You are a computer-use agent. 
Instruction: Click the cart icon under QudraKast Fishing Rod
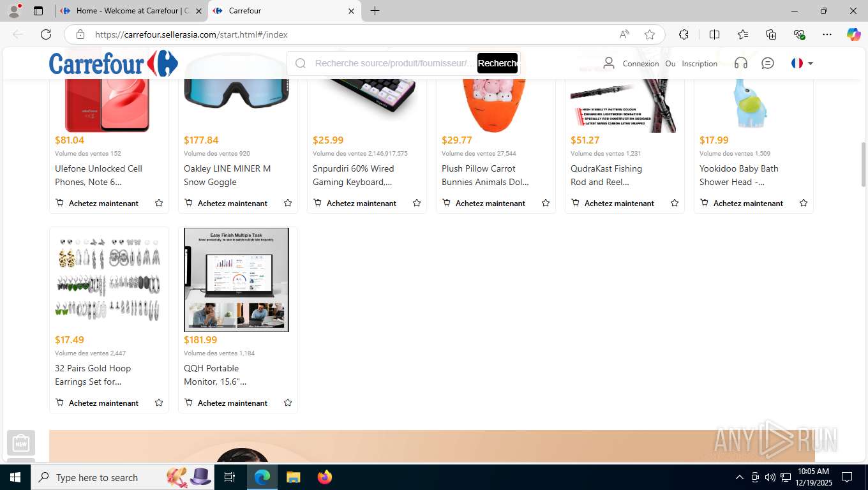pos(576,203)
